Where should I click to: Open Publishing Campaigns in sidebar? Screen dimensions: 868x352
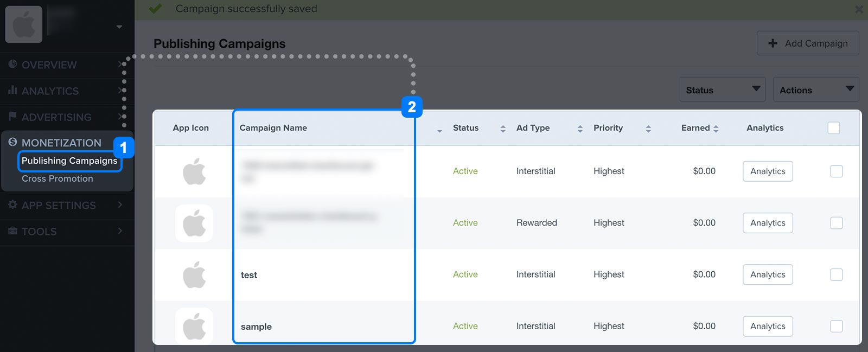click(69, 161)
